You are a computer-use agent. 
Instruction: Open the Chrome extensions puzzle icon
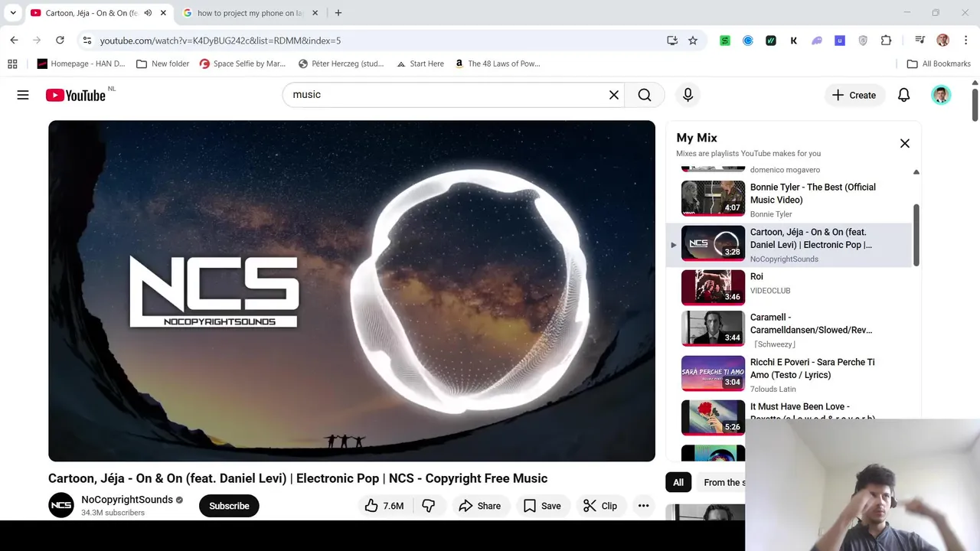pyautogui.click(x=886, y=41)
